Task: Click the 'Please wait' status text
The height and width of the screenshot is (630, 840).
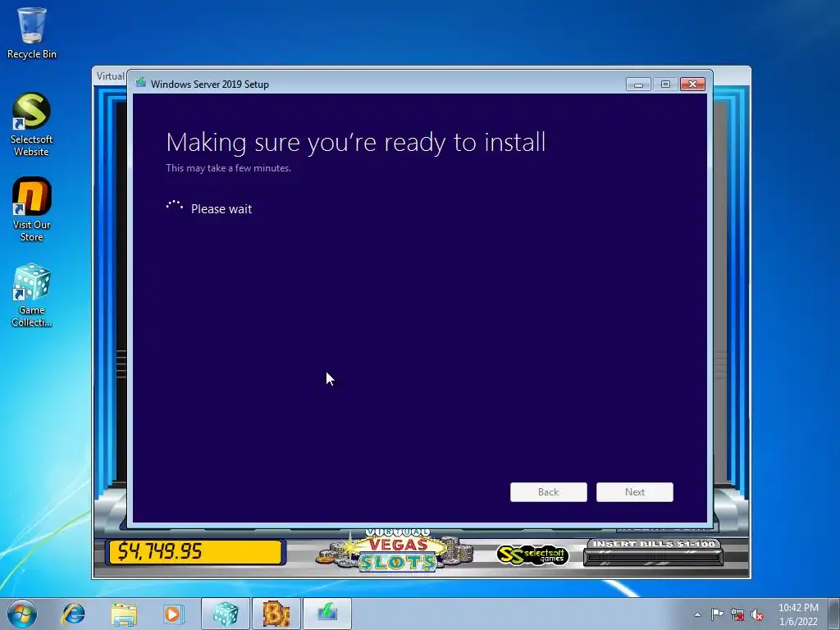Action: click(221, 209)
